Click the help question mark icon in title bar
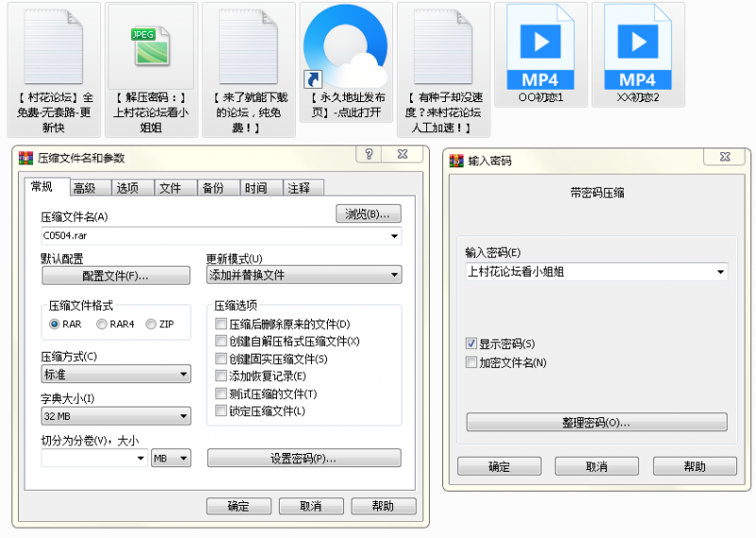 [x=369, y=155]
